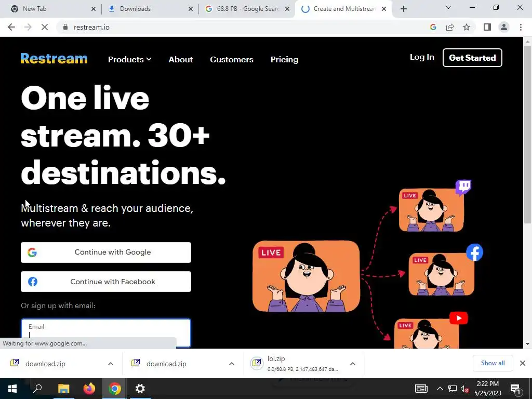Open a new tab with plus button
532x399 pixels.
[403, 9]
